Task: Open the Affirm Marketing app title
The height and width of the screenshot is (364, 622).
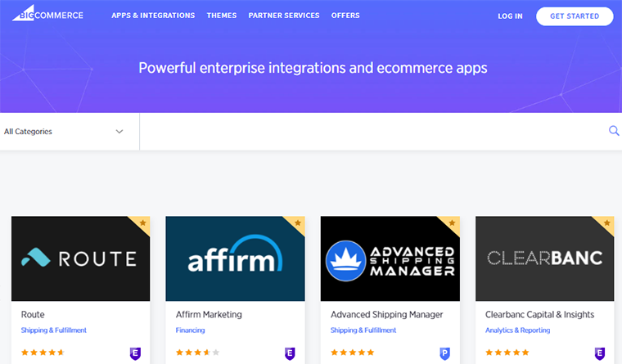Action: [x=209, y=314]
